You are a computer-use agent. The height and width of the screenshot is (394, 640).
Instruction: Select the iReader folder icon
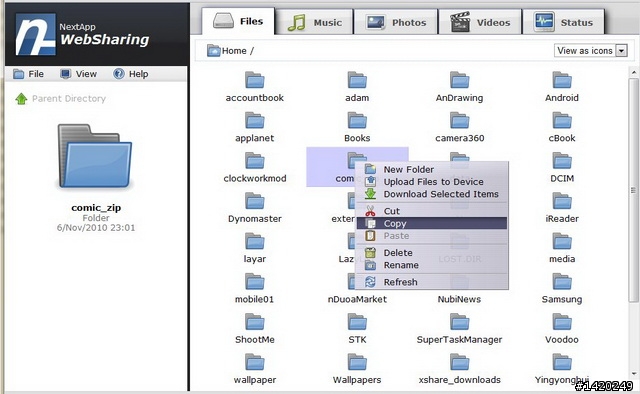click(x=562, y=201)
